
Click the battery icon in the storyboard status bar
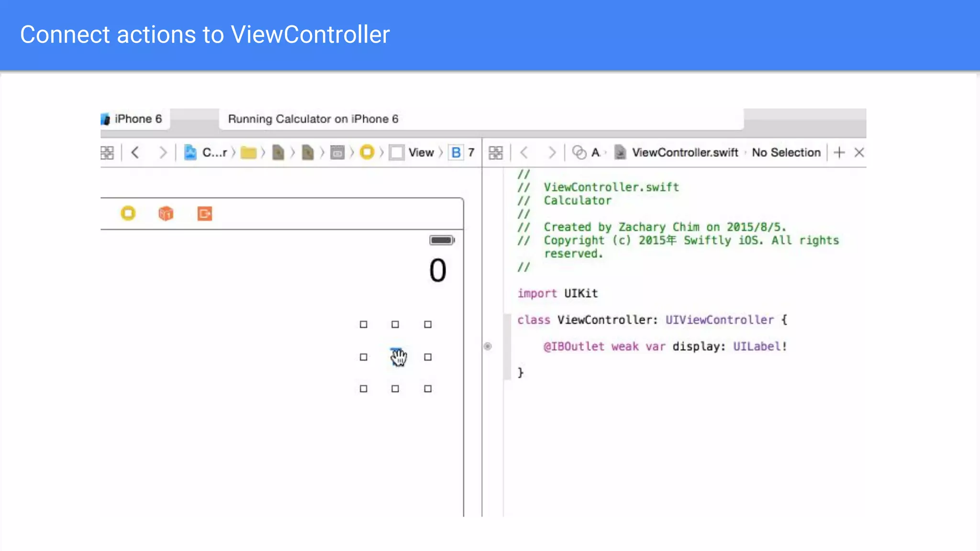(x=442, y=240)
